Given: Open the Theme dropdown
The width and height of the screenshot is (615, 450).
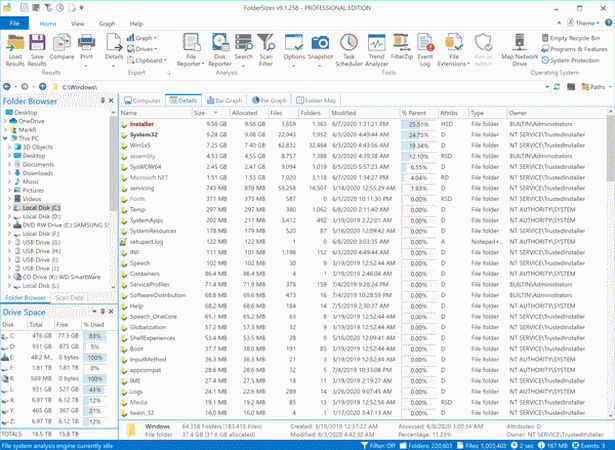Looking at the screenshot, I should tap(584, 23).
